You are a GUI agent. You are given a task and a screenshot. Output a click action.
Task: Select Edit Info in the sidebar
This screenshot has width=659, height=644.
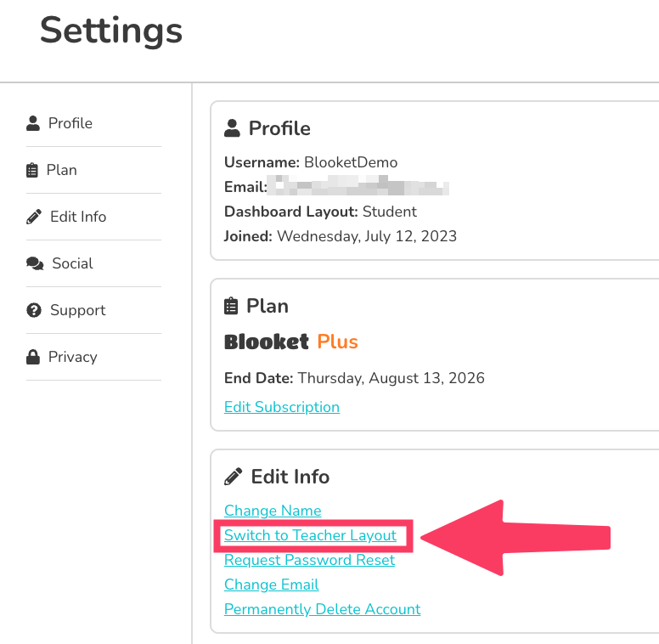point(78,217)
